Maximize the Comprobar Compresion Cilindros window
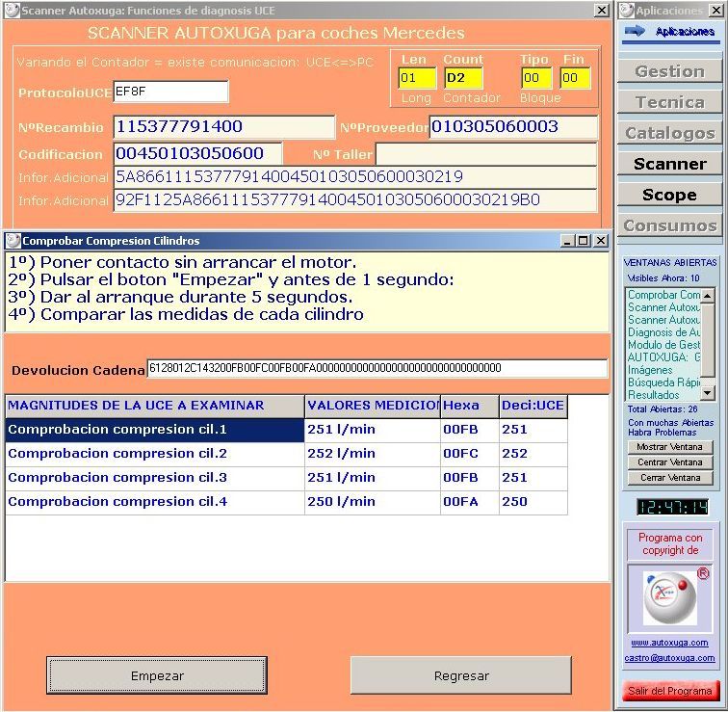This screenshot has width=728, height=712. point(584,241)
